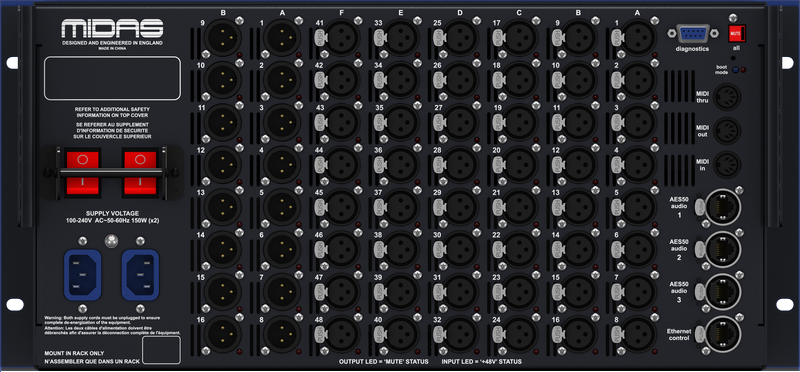Push the release tab on input 47
The width and height of the screenshot is (800, 372).
(320, 291)
